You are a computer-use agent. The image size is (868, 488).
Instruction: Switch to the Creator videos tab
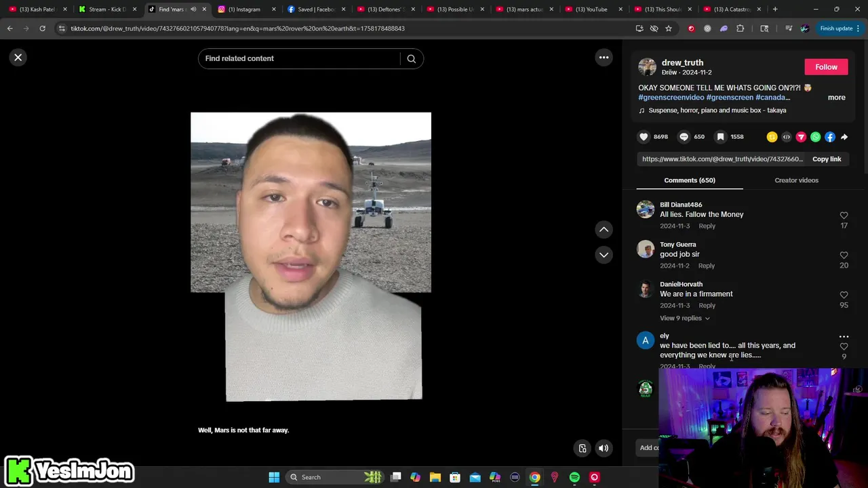tap(796, 180)
